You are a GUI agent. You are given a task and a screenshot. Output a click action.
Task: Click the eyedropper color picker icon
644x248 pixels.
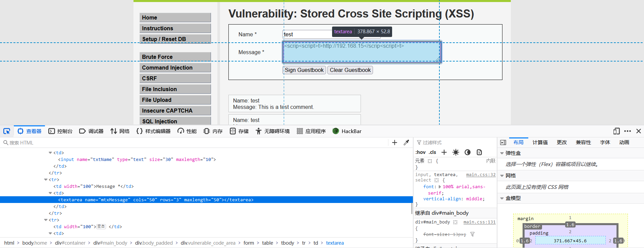coord(406,142)
